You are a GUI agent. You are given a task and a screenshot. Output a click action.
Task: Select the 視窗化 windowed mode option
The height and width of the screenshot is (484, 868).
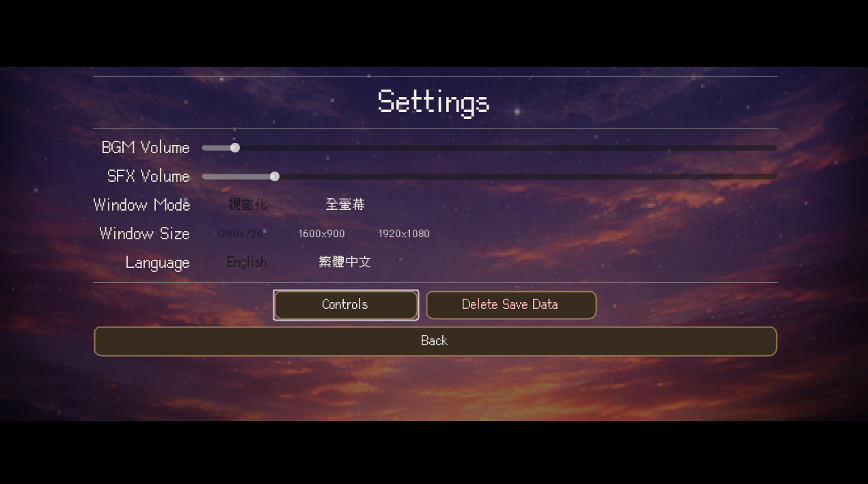[247, 204]
